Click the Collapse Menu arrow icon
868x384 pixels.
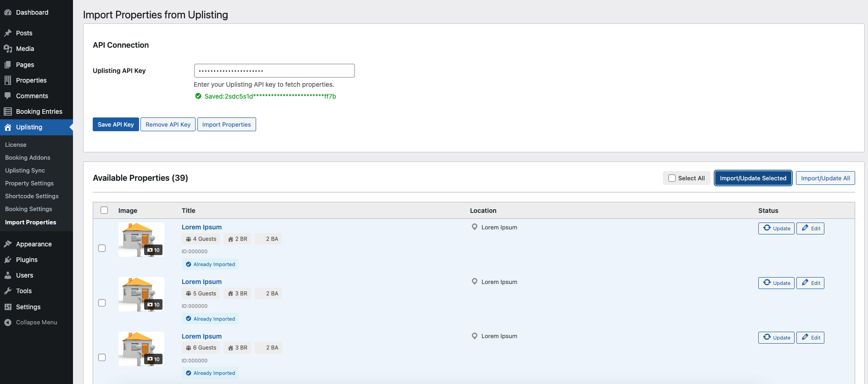(8, 323)
